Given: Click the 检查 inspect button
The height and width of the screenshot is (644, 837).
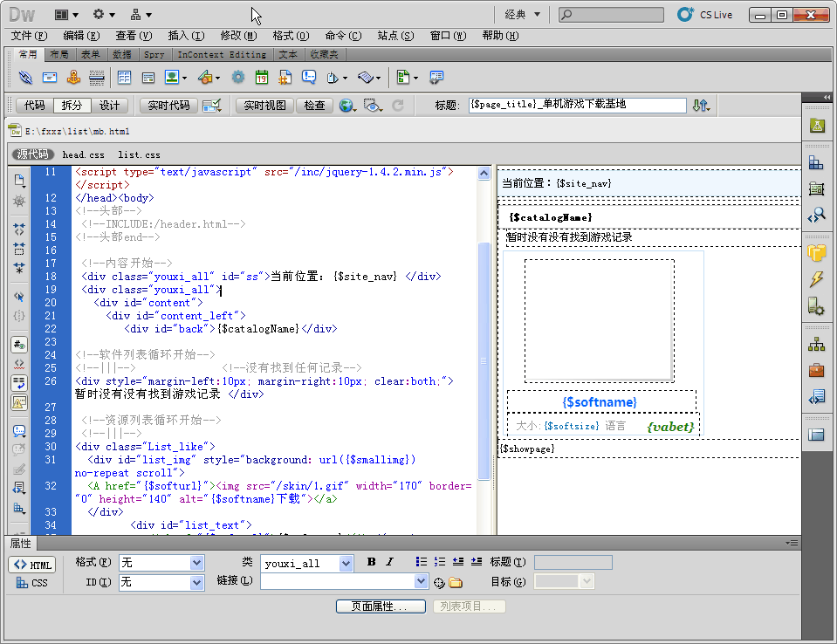Looking at the screenshot, I should coord(314,106).
